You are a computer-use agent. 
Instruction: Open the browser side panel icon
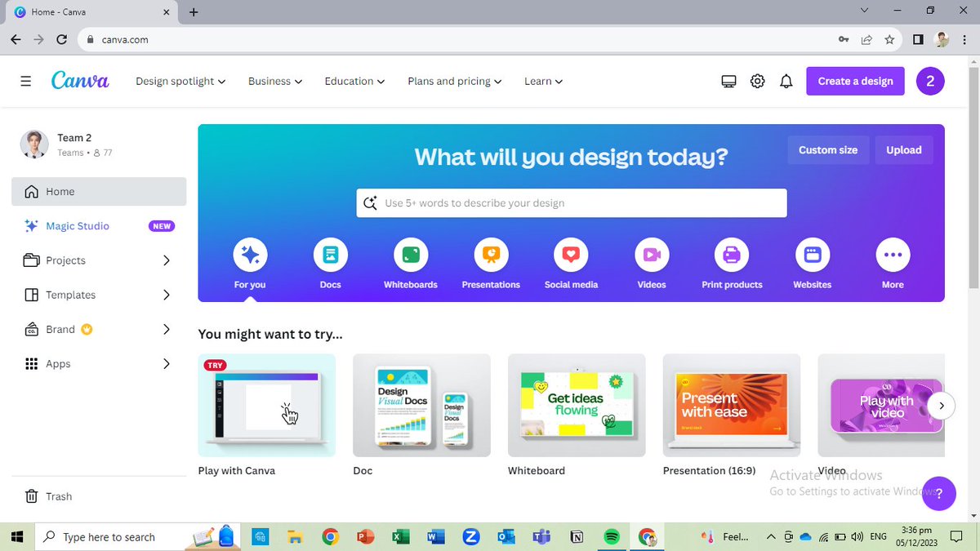(918, 39)
